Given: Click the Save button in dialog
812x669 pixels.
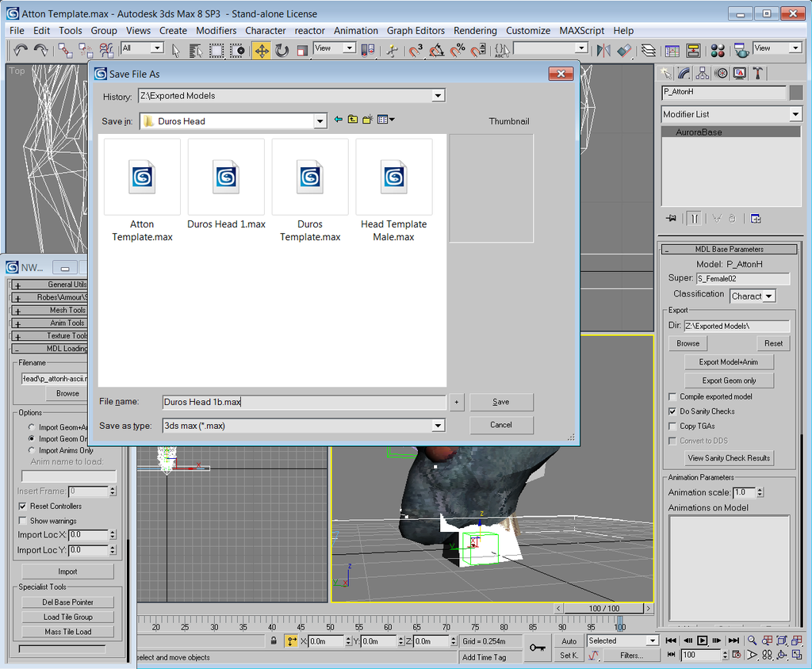Looking at the screenshot, I should [501, 402].
